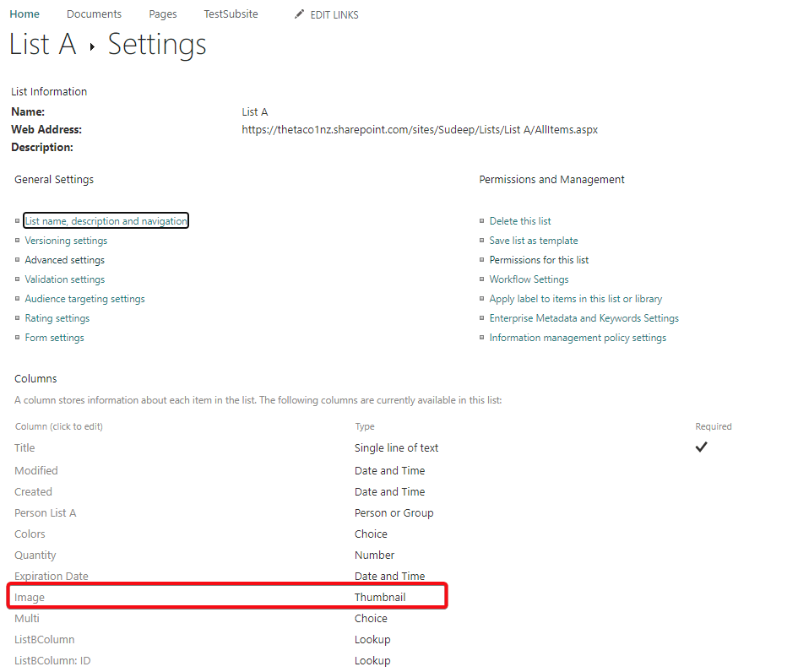The width and height of the screenshot is (798, 672).
Task: Click the List A breadcrumb title
Action: 43,44
